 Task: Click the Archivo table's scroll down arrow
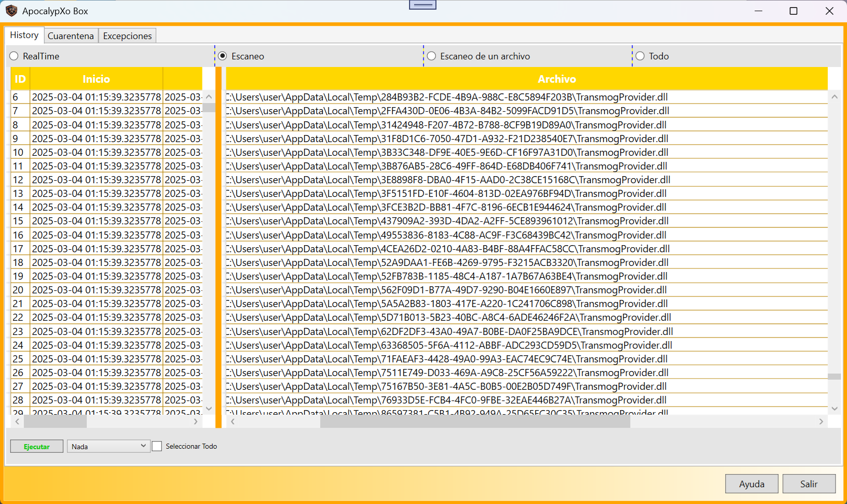coord(834,409)
